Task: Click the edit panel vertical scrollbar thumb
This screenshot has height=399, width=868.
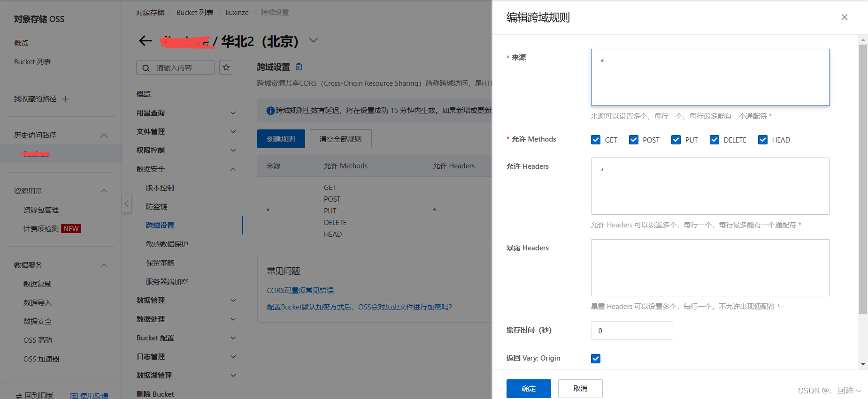Action: coord(863,179)
